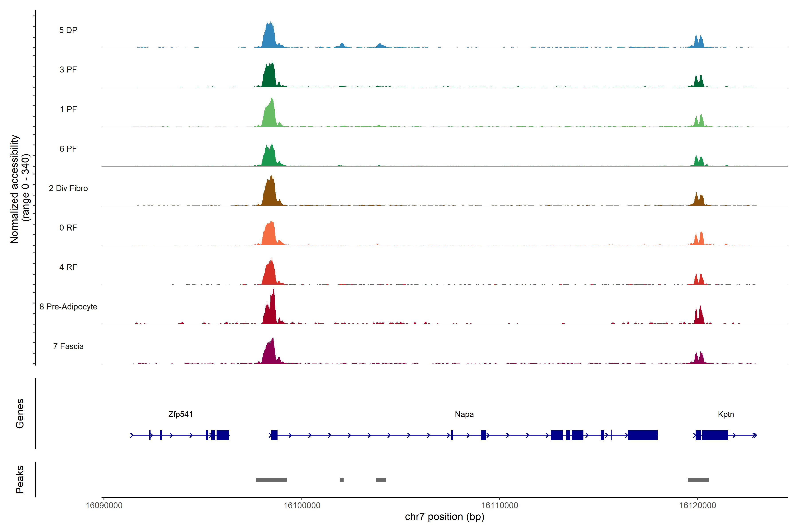The width and height of the screenshot is (798, 532).
Task: Click the wide Kptn exon block
Action: (714, 435)
